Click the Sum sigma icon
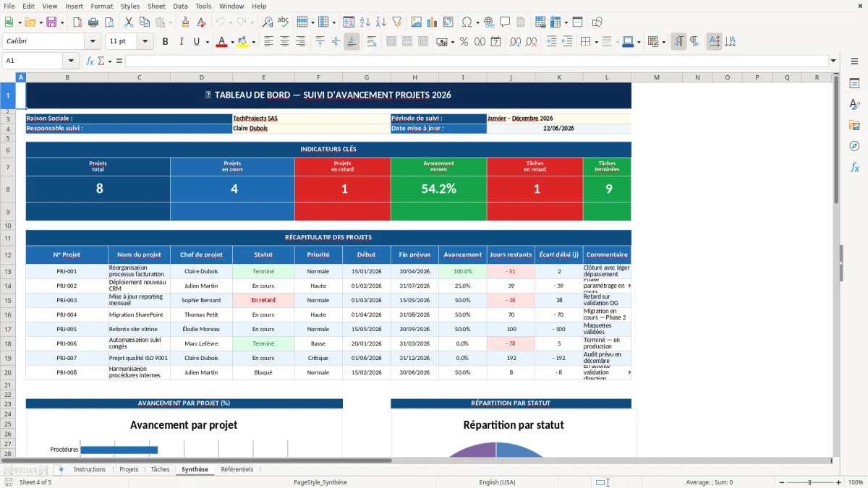Screen dimensions: 868x488 coord(101,61)
